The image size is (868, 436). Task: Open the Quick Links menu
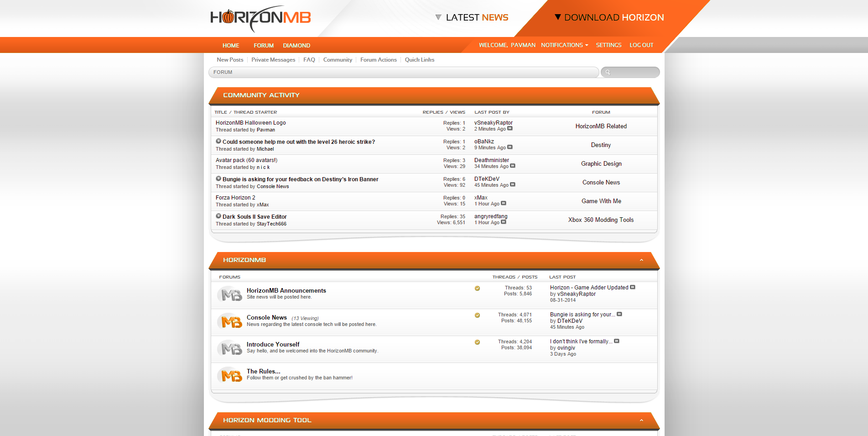pyautogui.click(x=419, y=60)
